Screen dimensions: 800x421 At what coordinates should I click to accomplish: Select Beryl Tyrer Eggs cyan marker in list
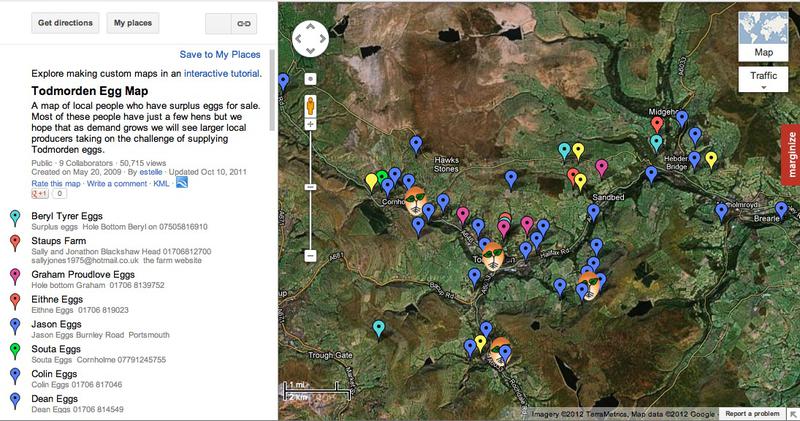15,218
